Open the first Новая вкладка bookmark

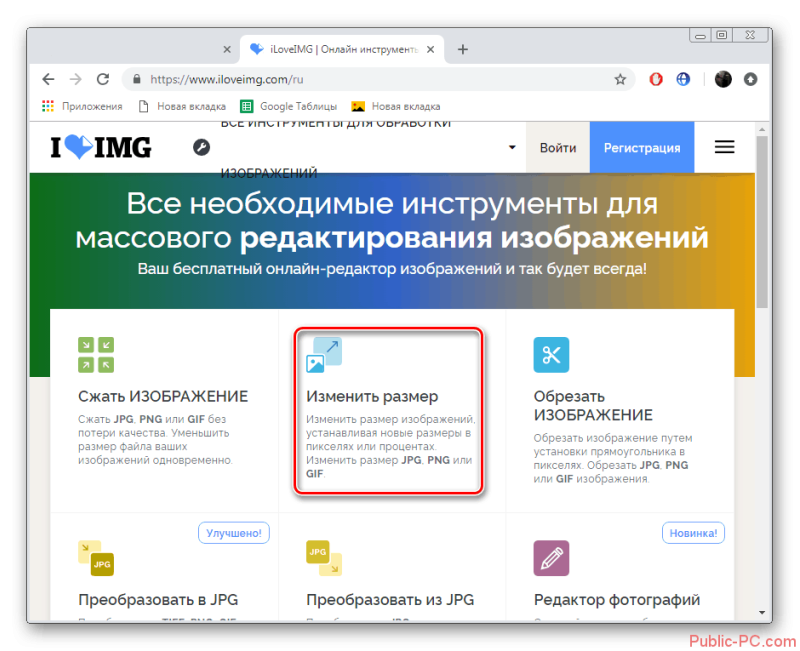182,106
